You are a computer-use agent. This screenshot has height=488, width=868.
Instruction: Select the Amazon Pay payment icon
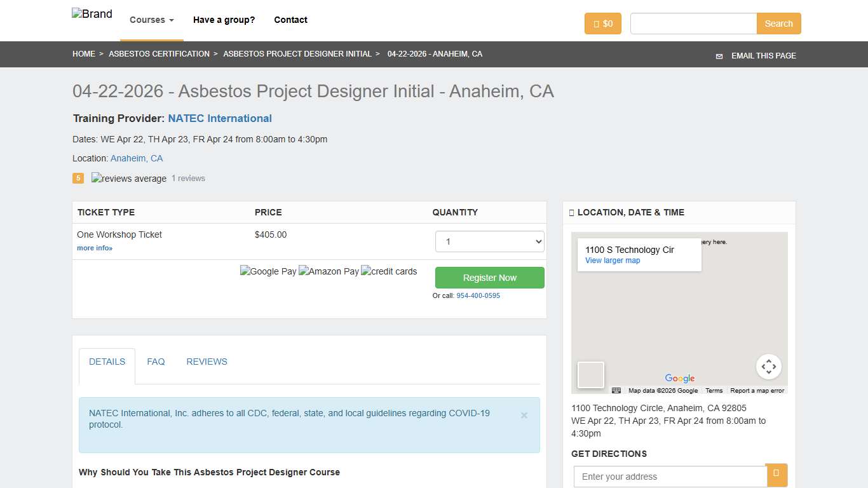[x=329, y=271]
